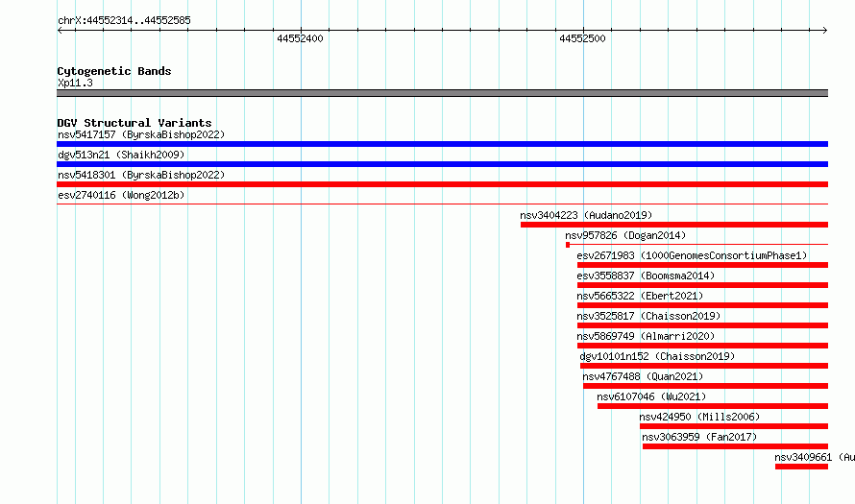The image size is (855, 504).
Task: Click the small red nsv957826 start block
Action: pos(568,245)
